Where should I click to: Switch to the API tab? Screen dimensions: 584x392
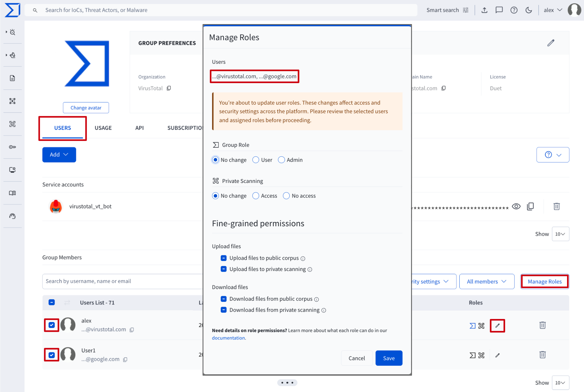pyautogui.click(x=139, y=128)
